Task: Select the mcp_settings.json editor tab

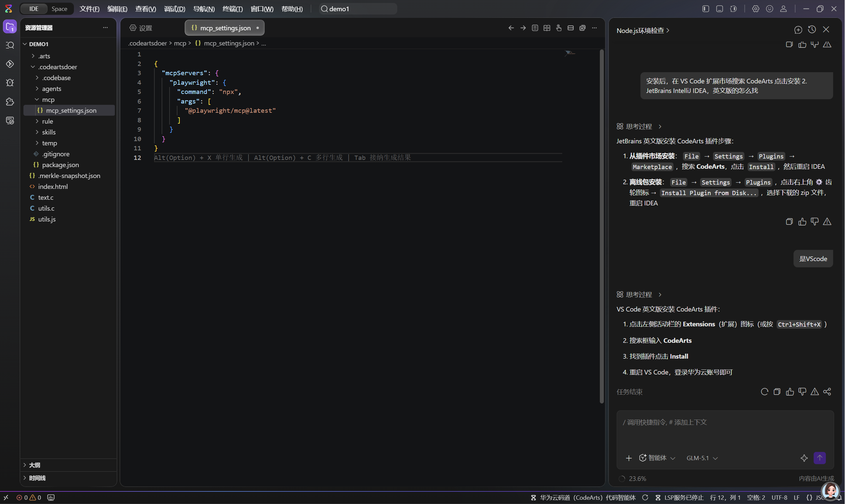Action: click(x=224, y=28)
